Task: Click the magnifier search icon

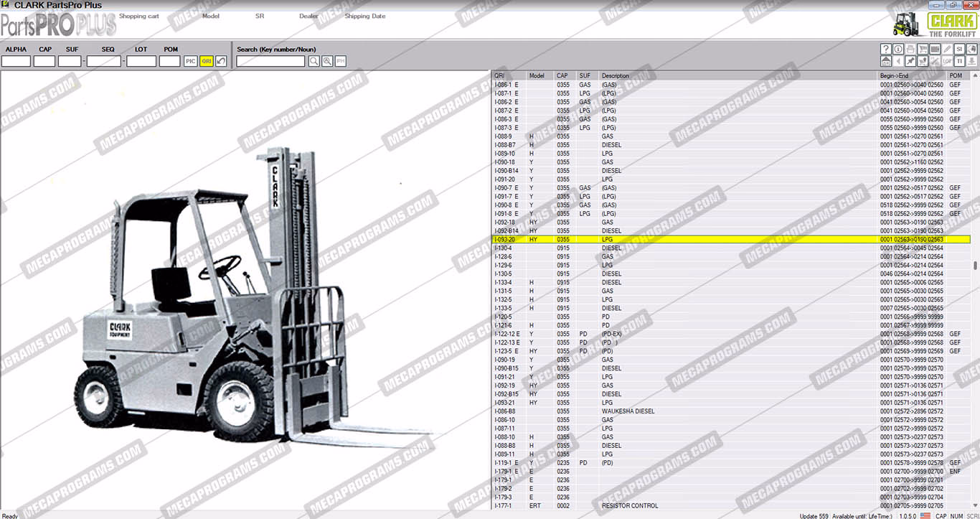Action: [x=314, y=61]
